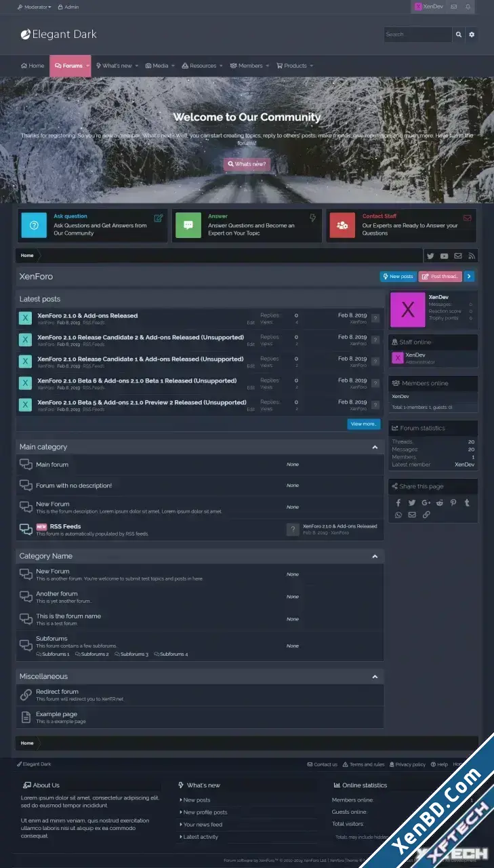This screenshot has width=494, height=868.
Task: Open the alerts bell icon
Action: coord(468,7)
